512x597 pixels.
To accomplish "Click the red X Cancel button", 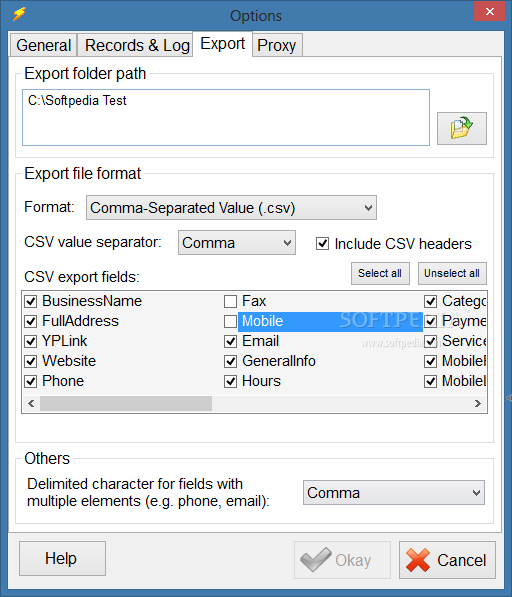I will pyautogui.click(x=447, y=560).
